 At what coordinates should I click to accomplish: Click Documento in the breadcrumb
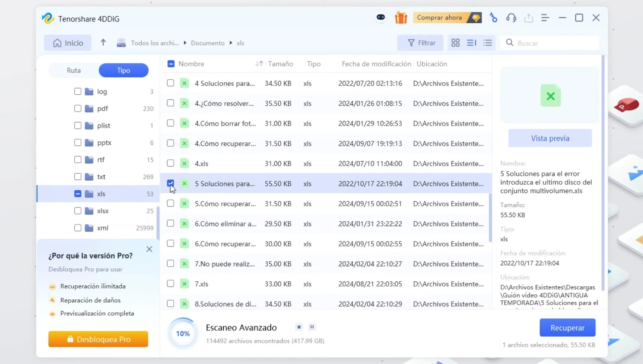(x=208, y=43)
